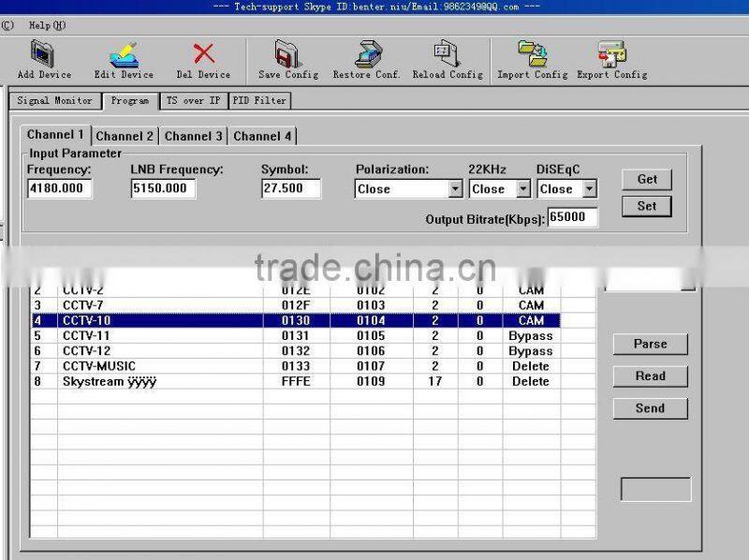Switch to Channel 2 tab

pyautogui.click(x=125, y=135)
